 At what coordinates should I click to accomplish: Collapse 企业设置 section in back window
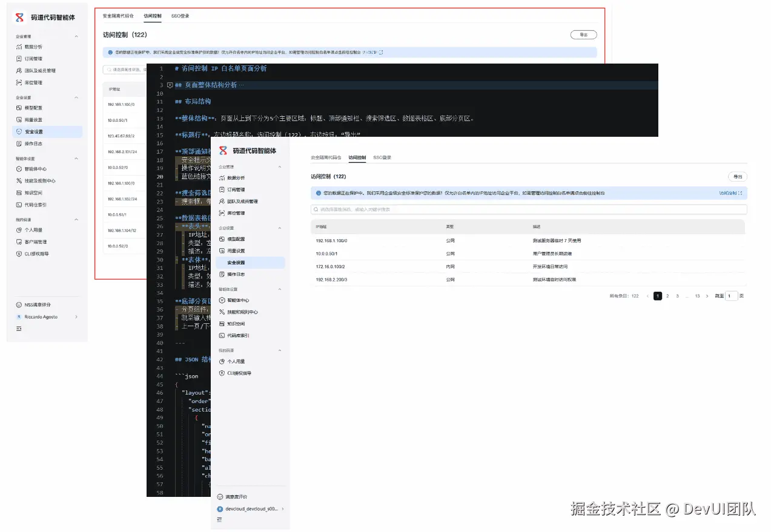[x=76, y=97]
